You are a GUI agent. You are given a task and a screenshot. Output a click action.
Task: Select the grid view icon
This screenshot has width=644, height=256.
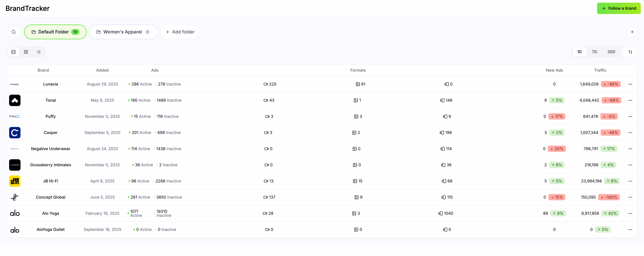pyautogui.click(x=26, y=52)
